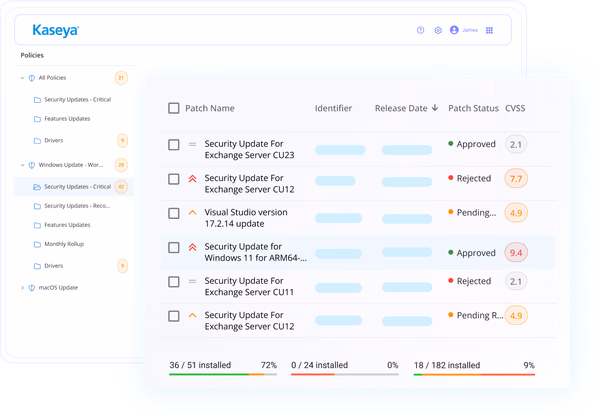Viewport: 600px width, 414px height.
Task: Tick the select-all checkbox beside Patch Name
Action: [x=174, y=108]
